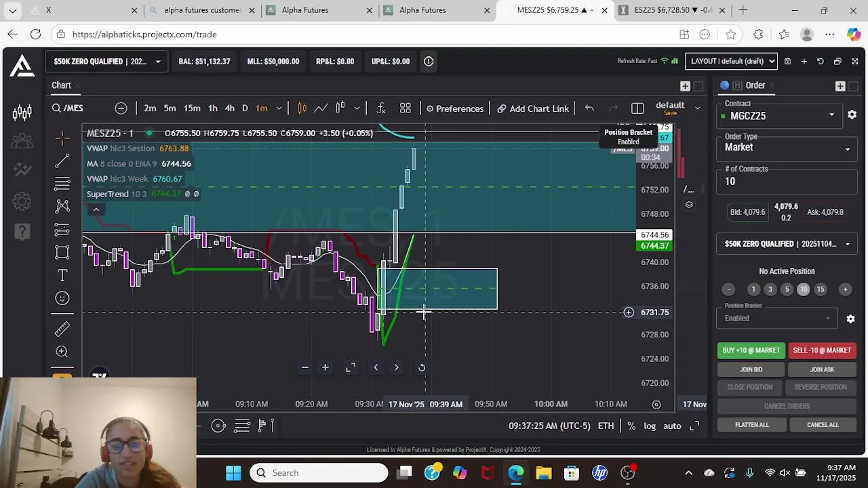The height and width of the screenshot is (488, 868).
Task: Open chart Preferences
Action: (x=455, y=108)
